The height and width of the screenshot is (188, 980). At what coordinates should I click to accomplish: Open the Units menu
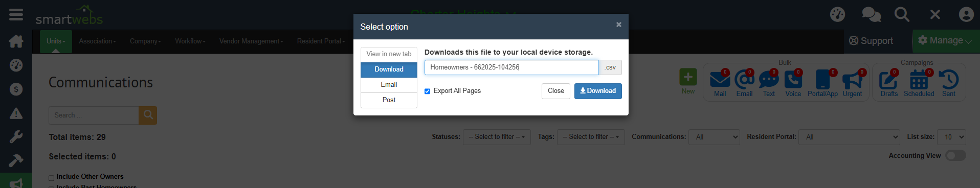coord(56,41)
